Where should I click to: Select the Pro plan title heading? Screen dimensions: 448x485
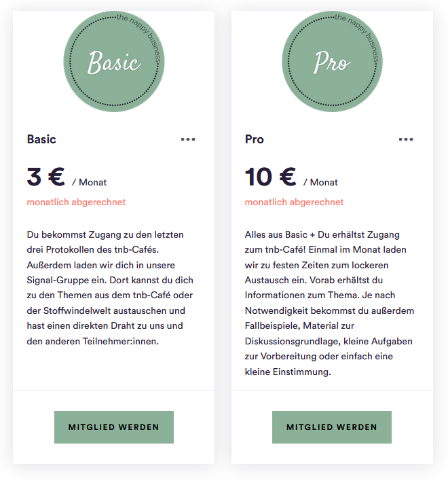coord(255,139)
